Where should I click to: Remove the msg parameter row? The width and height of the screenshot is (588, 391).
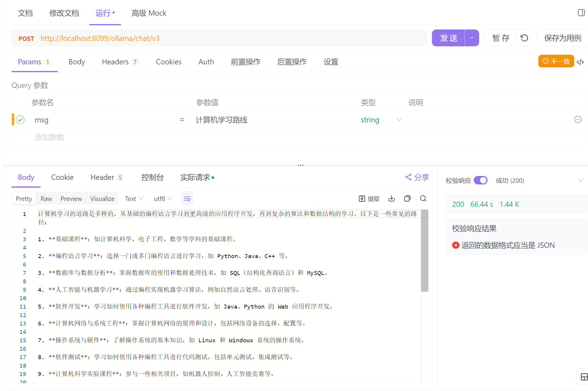tap(577, 120)
